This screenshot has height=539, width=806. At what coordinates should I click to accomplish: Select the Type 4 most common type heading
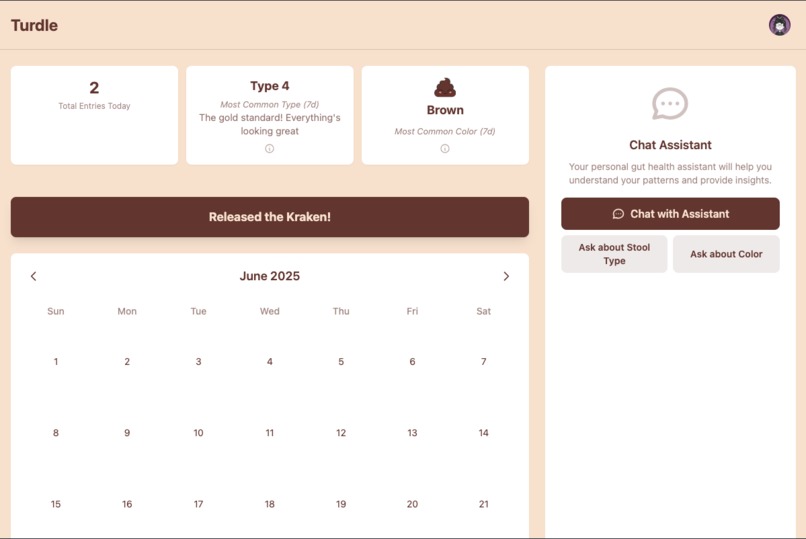[x=269, y=86]
